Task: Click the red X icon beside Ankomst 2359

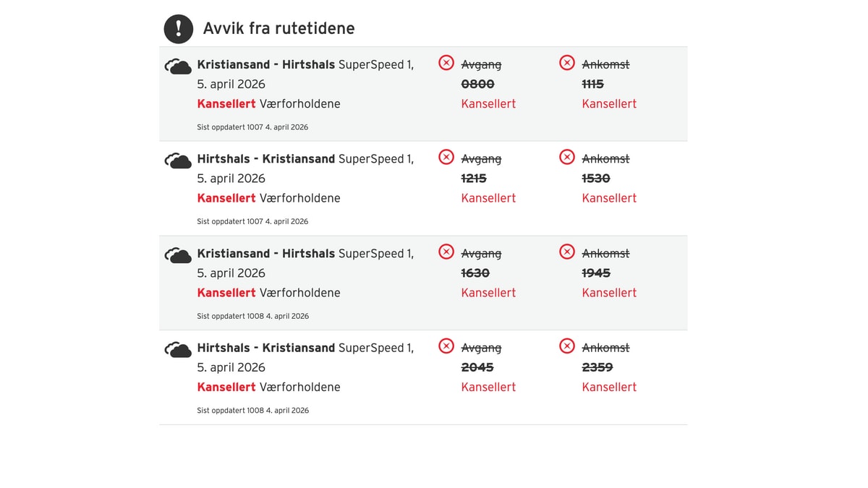Action: (x=567, y=346)
